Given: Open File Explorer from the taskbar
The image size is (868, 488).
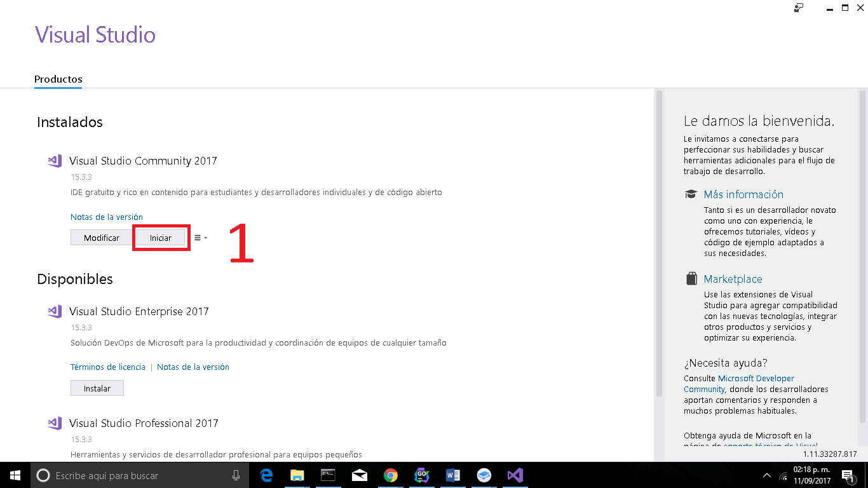Looking at the screenshot, I should (297, 475).
